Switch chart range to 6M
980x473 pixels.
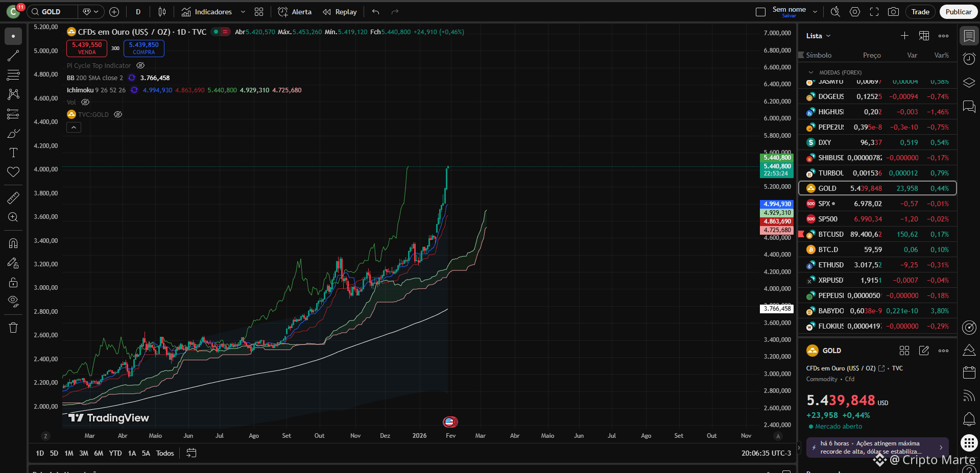[99, 453]
